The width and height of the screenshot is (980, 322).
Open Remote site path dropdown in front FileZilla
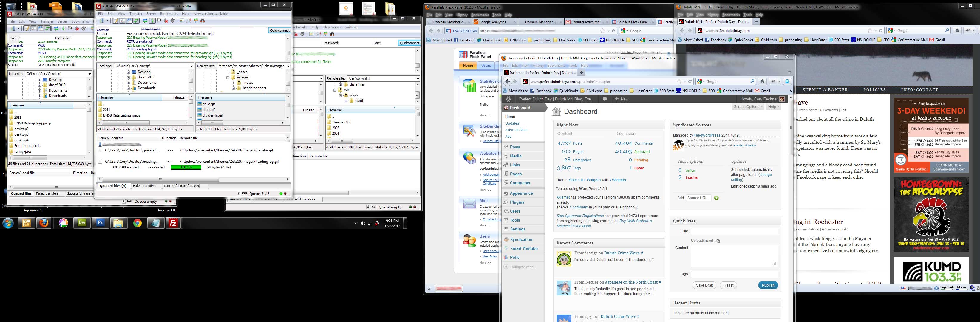[288, 66]
